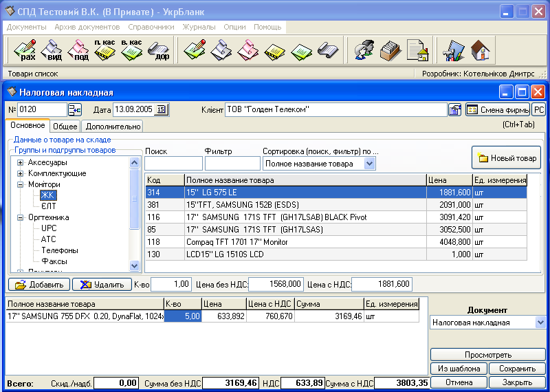The height and width of the screenshot is (392, 550).
Task: Click the 'под' tax document toolbar icon
Action: coord(79,51)
